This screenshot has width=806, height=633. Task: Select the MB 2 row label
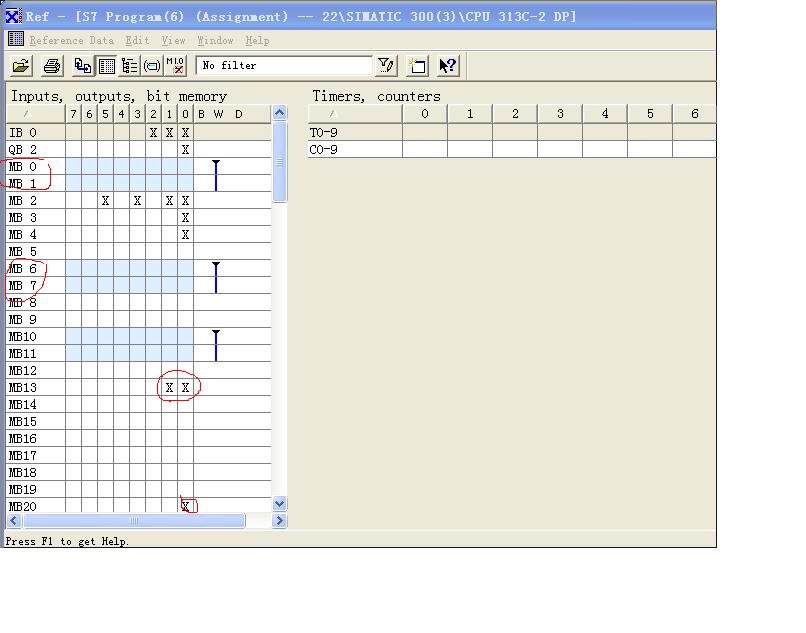[x=23, y=201]
